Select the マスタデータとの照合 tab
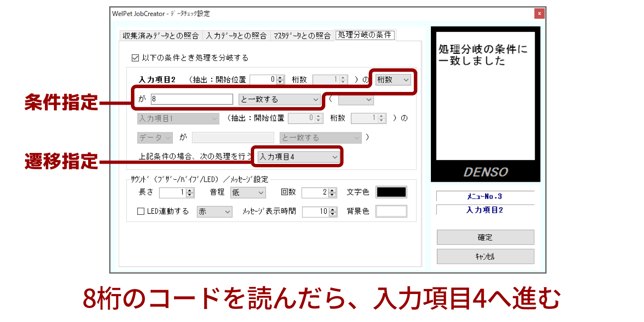The width and height of the screenshot is (644, 322). click(x=302, y=36)
